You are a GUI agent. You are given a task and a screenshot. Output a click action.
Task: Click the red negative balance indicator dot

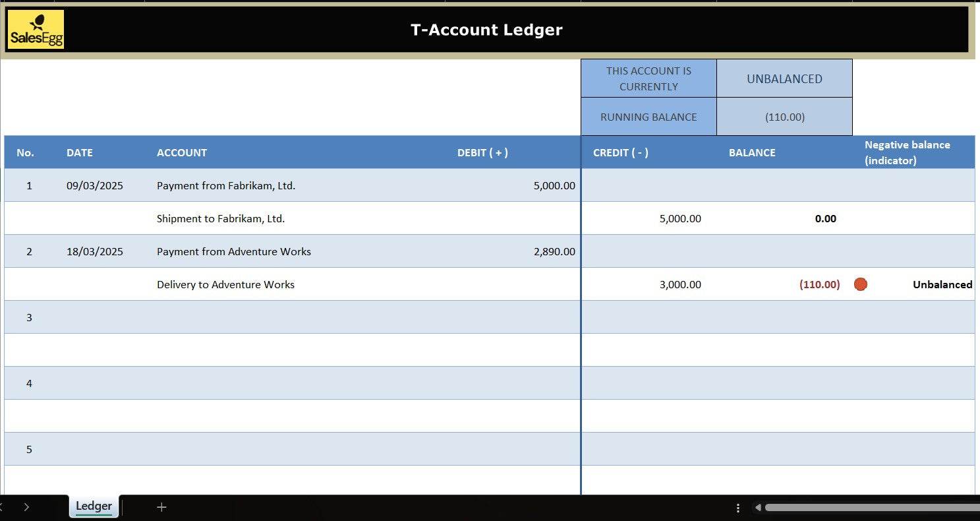click(860, 284)
